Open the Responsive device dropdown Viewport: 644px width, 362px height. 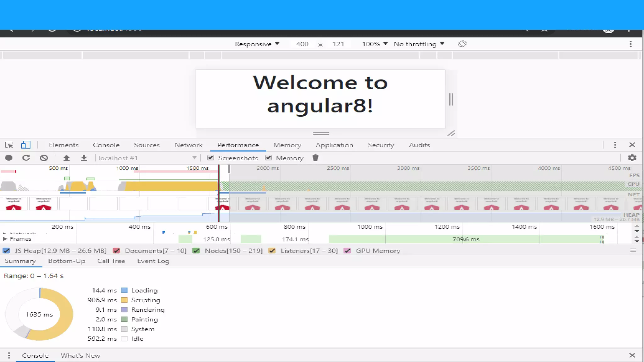257,44
